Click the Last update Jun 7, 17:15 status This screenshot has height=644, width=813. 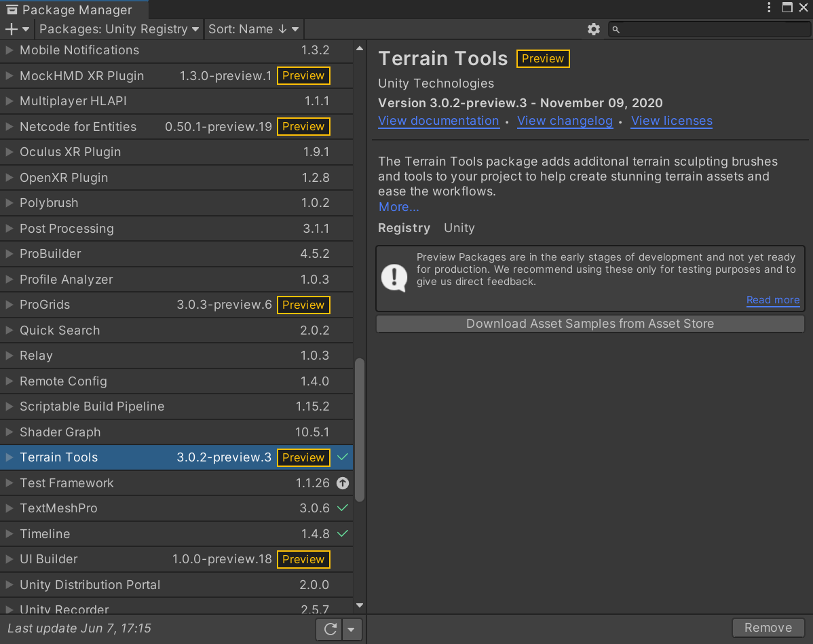(79, 628)
